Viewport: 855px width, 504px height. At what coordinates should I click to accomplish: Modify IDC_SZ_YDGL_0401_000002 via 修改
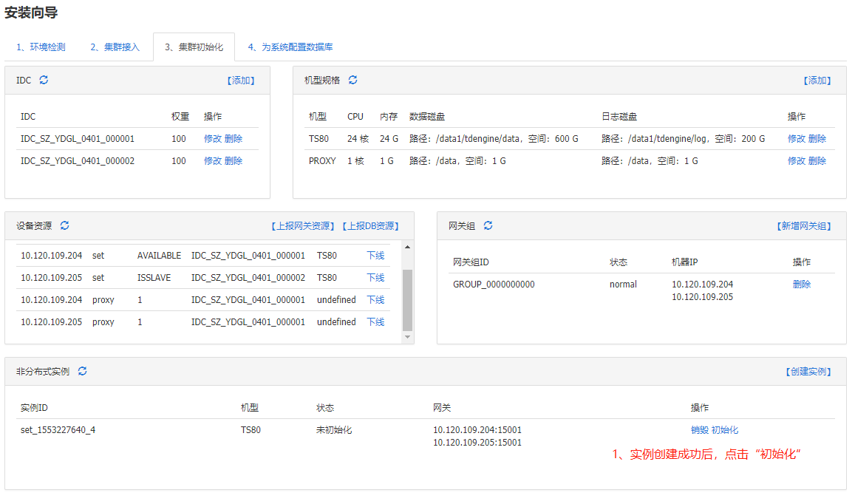click(x=213, y=161)
